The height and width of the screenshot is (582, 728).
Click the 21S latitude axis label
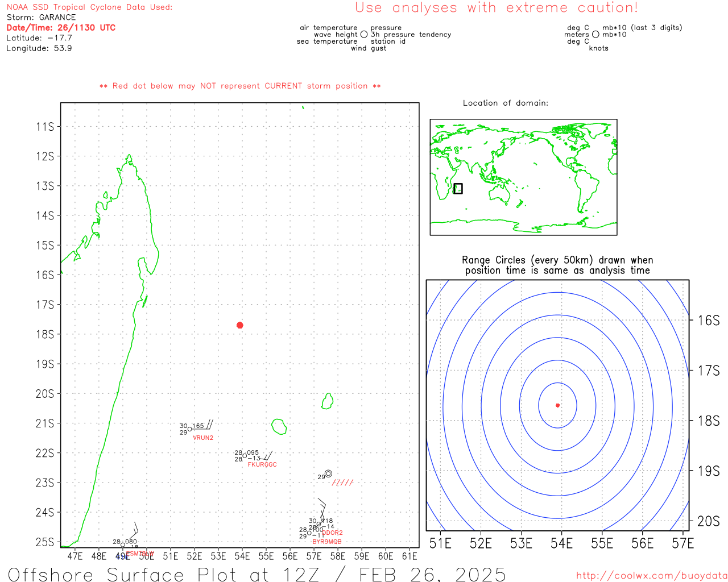[45, 423]
